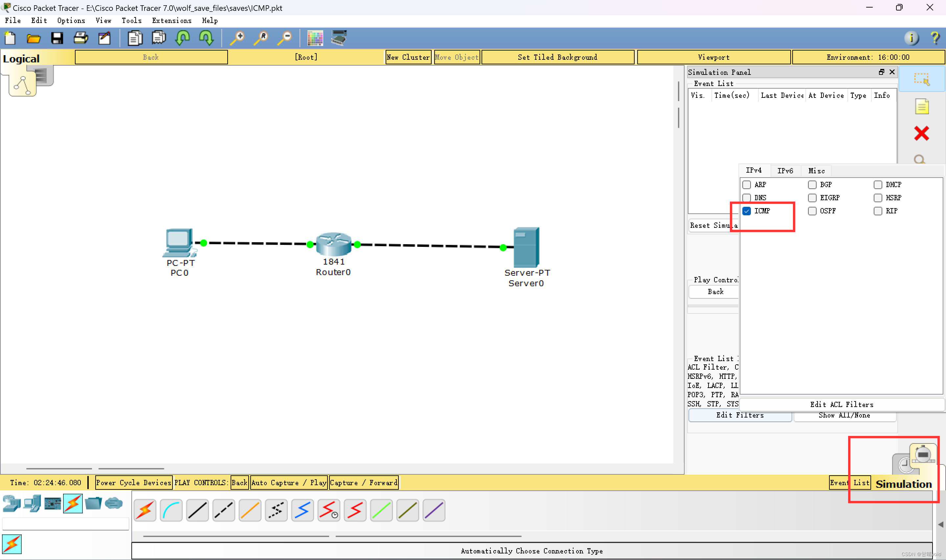Choose the orange Fiber cable
This screenshot has width=946, height=560.
250,510
